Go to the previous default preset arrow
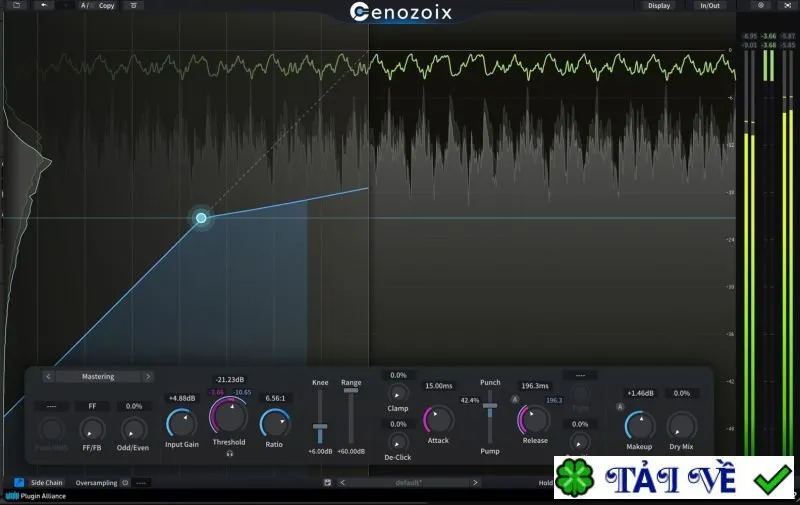This screenshot has height=505, width=800. pos(342,483)
